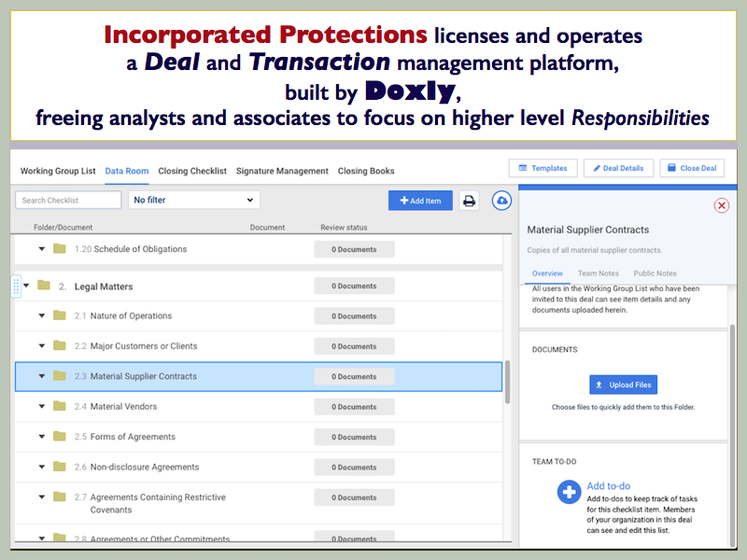Click 0 Documents for Legal Matters
The width and height of the screenshot is (747, 560).
[x=354, y=287]
